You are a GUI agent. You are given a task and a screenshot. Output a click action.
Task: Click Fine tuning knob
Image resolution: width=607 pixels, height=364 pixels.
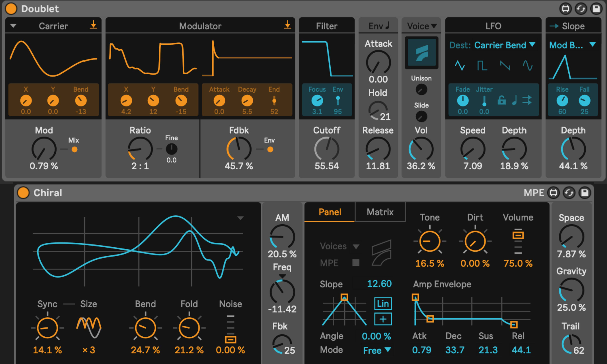pyautogui.click(x=171, y=149)
